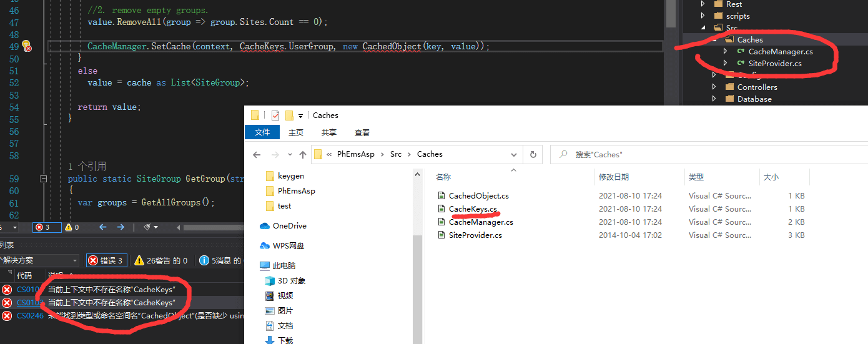
Task: Expand the Controllers folder in Solution Explorer
Action: tap(715, 87)
